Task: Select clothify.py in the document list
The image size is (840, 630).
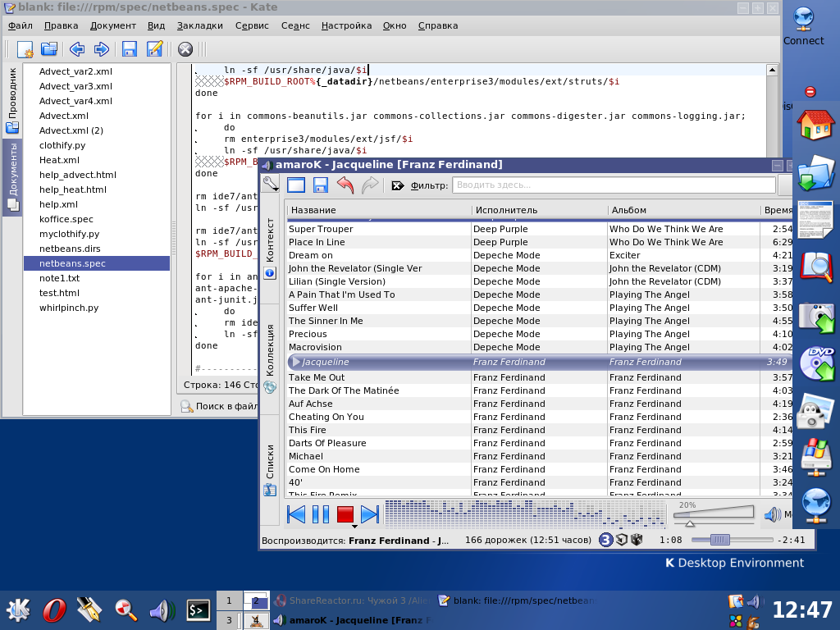Action: (97, 145)
